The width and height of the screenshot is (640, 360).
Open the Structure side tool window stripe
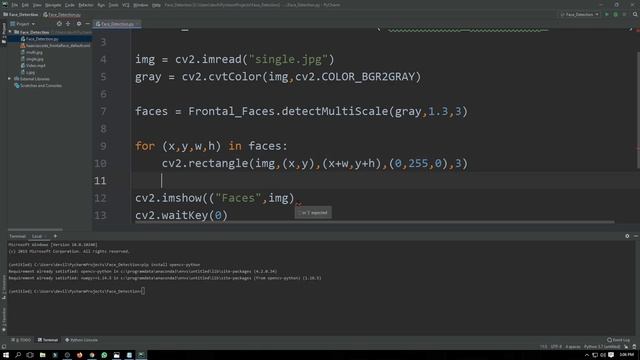click(4, 288)
